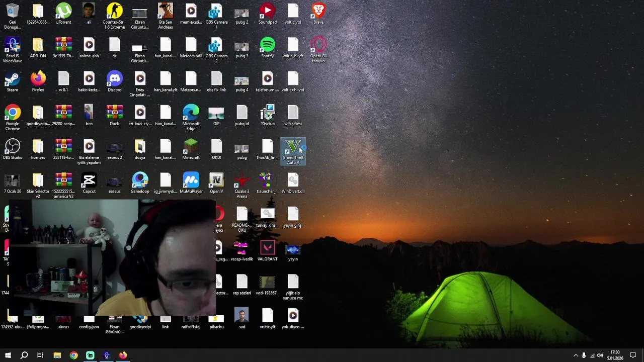Select the ADD-ON folder

point(38,47)
